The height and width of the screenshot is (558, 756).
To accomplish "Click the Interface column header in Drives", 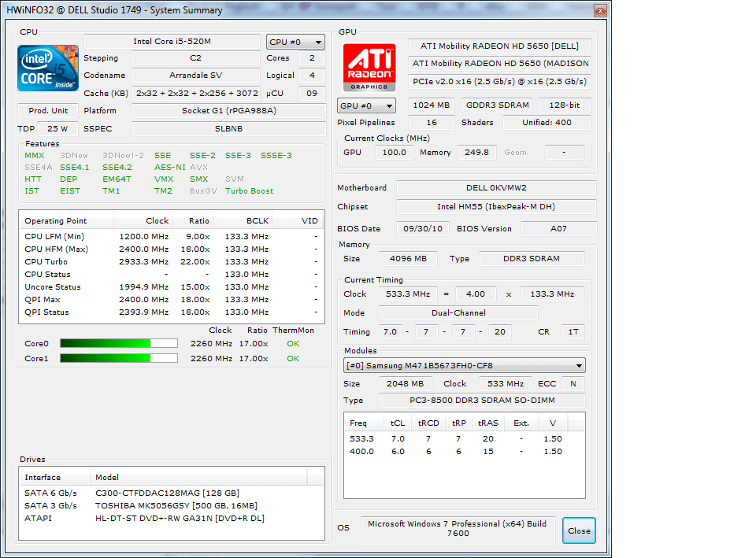I will click(54, 477).
